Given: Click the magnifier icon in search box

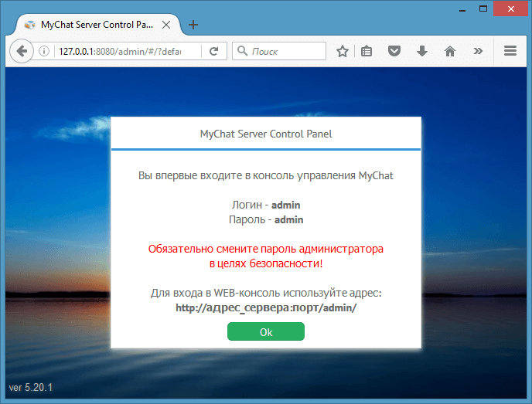Looking at the screenshot, I should [241, 52].
